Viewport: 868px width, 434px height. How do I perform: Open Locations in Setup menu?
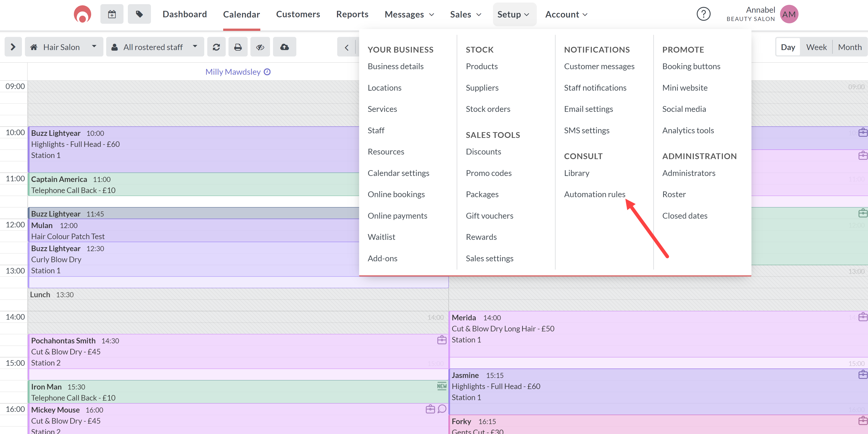[384, 88]
